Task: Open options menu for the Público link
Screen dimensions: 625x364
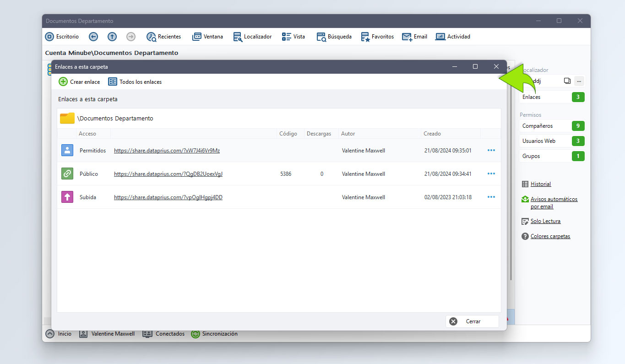Action: click(491, 174)
